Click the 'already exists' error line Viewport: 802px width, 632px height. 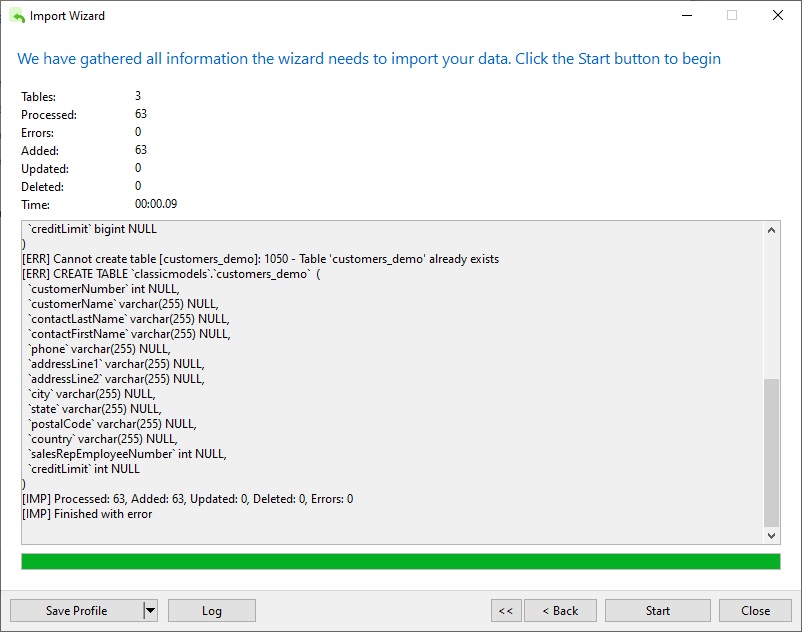coord(260,259)
